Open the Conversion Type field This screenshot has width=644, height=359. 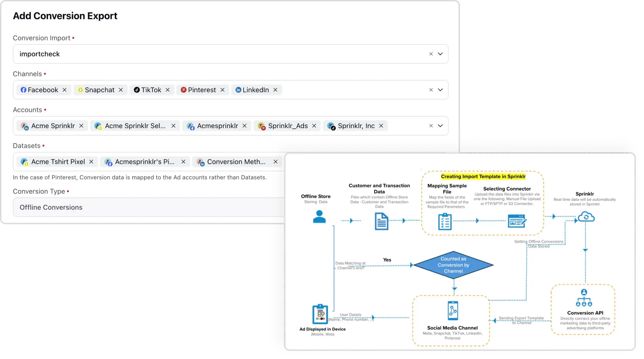click(x=149, y=207)
